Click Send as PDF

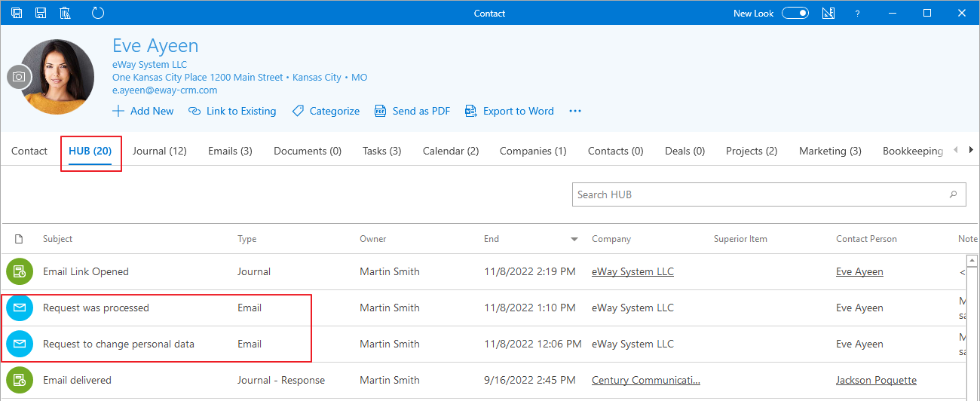[412, 111]
